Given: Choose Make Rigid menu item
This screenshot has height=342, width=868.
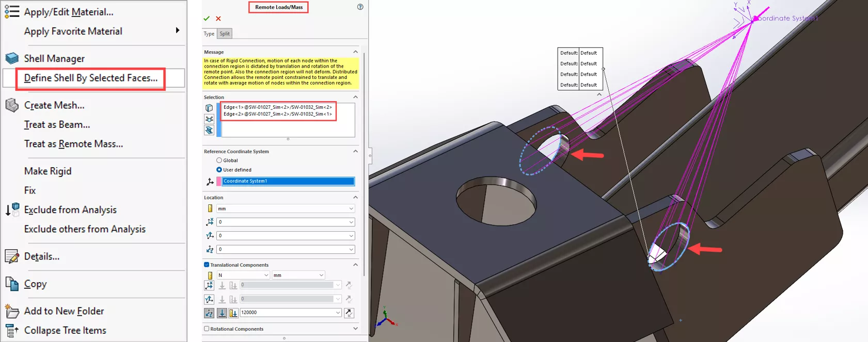Looking at the screenshot, I should coord(48,171).
